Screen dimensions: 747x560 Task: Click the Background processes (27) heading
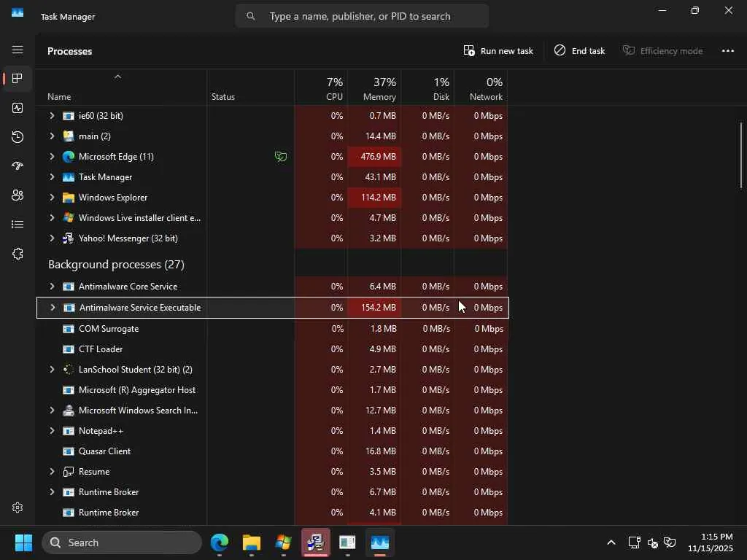click(x=116, y=264)
